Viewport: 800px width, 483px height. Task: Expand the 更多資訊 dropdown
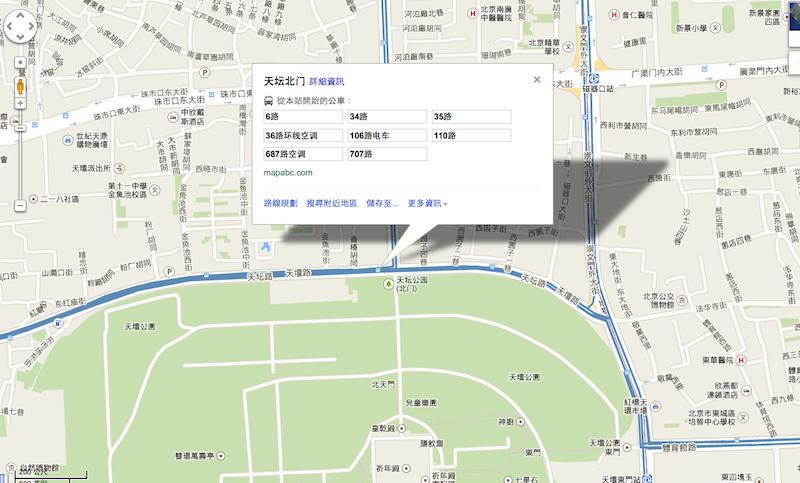point(428,203)
